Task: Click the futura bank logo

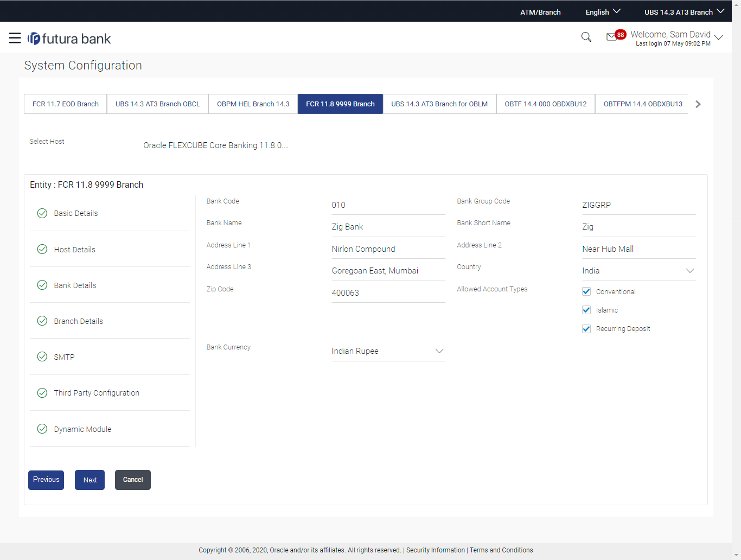Action: [69, 39]
